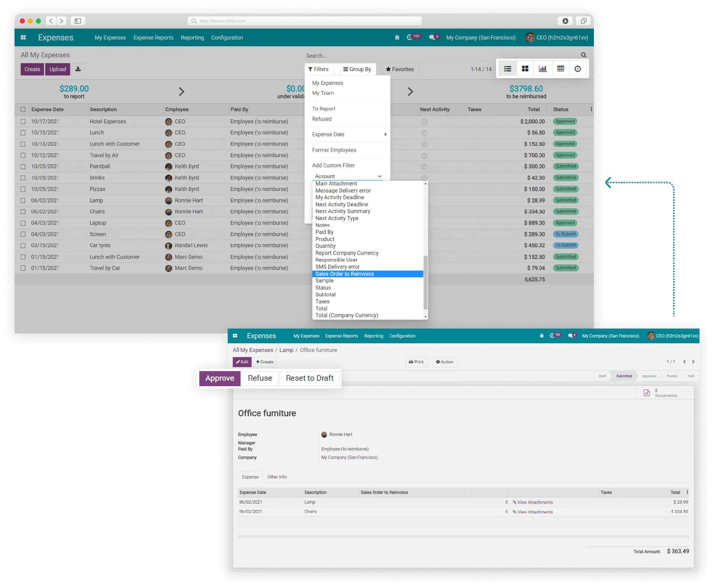Open Reporting menu in top navbar
This screenshot has height=588, width=714.
[x=192, y=38]
